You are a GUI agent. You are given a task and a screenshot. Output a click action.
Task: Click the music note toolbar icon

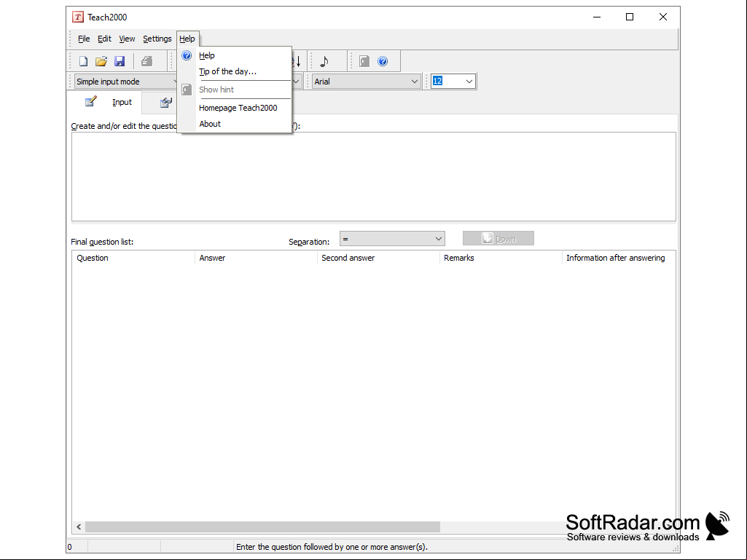point(324,61)
